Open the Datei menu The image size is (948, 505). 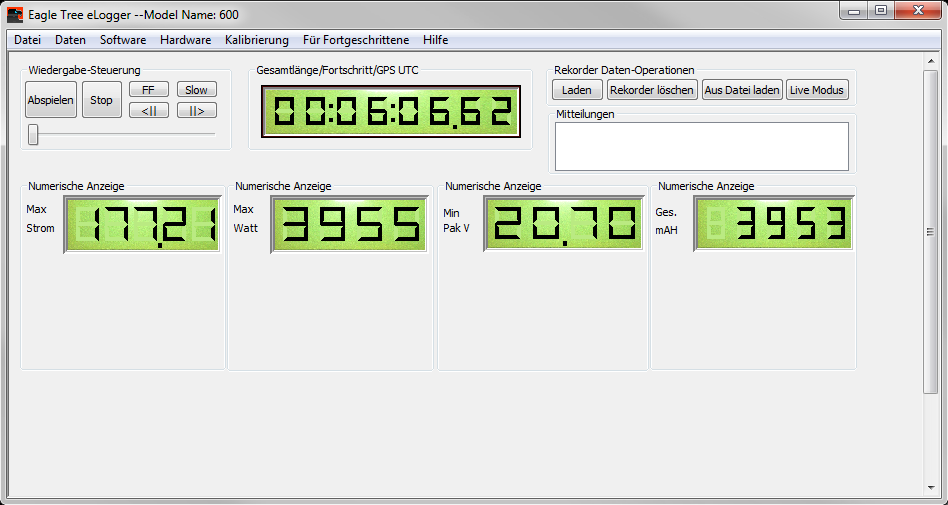[x=27, y=40]
